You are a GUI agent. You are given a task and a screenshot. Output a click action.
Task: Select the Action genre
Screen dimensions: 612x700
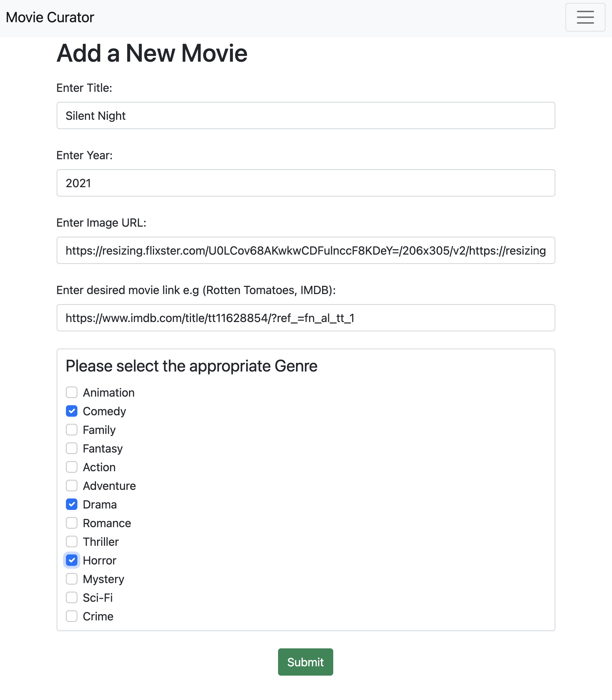72,467
